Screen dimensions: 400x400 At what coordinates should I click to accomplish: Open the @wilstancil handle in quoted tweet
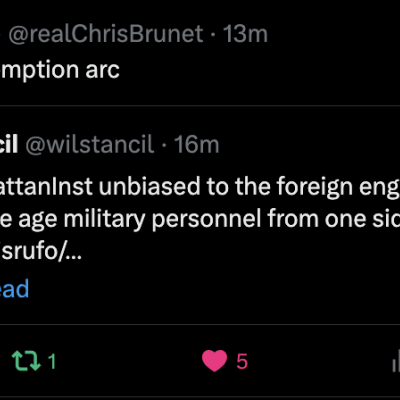click(x=90, y=145)
